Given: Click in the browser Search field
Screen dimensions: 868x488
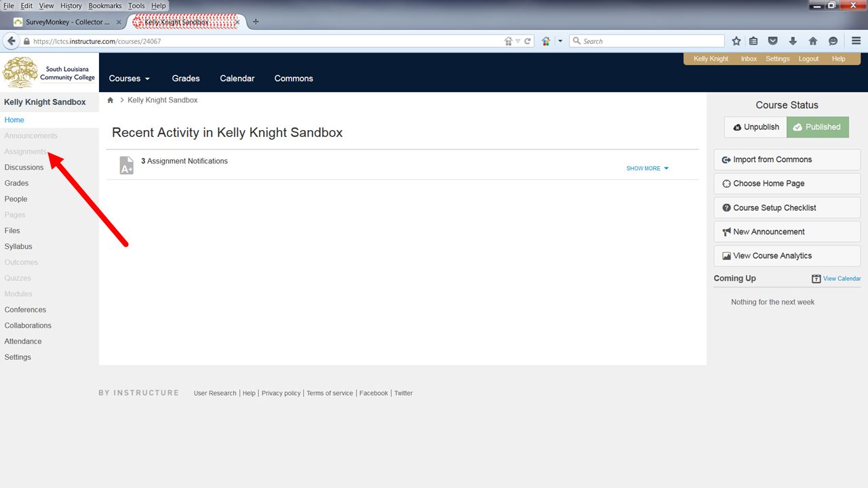Looking at the screenshot, I should coord(647,41).
